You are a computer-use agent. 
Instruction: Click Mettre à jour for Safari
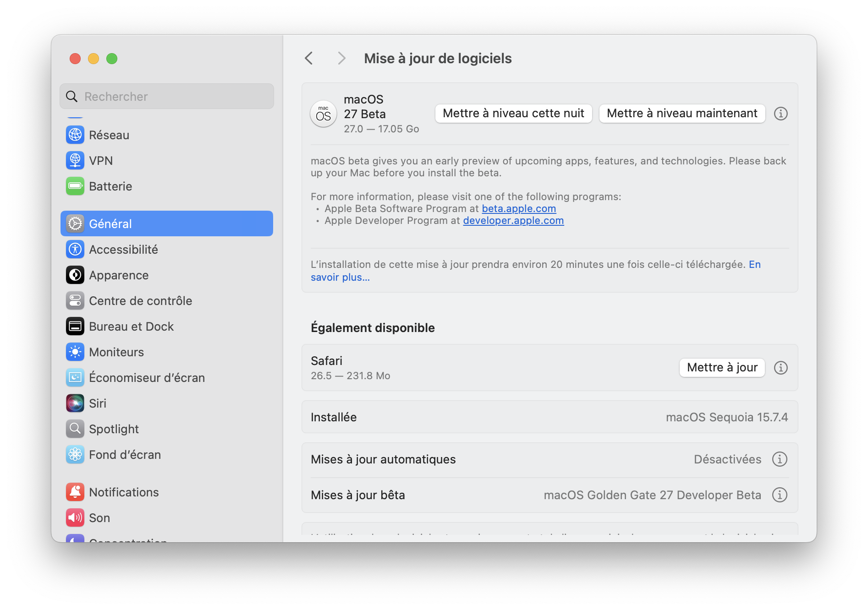(x=722, y=368)
